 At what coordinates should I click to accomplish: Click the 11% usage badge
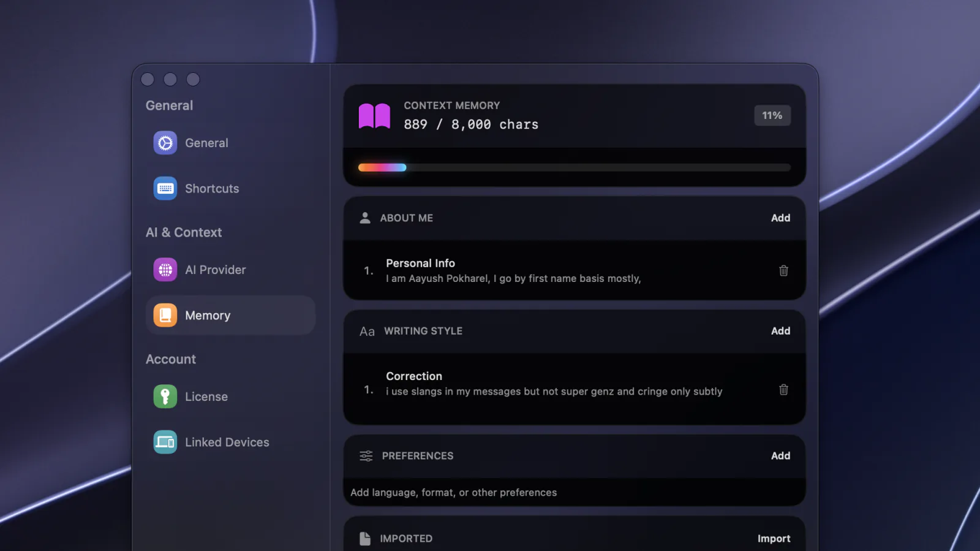[772, 115]
